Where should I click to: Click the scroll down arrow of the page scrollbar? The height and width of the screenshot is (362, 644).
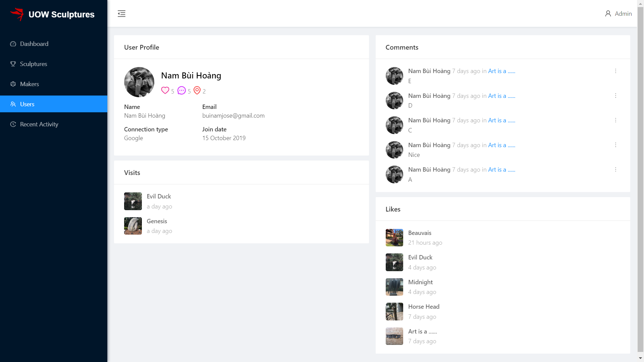click(640, 358)
